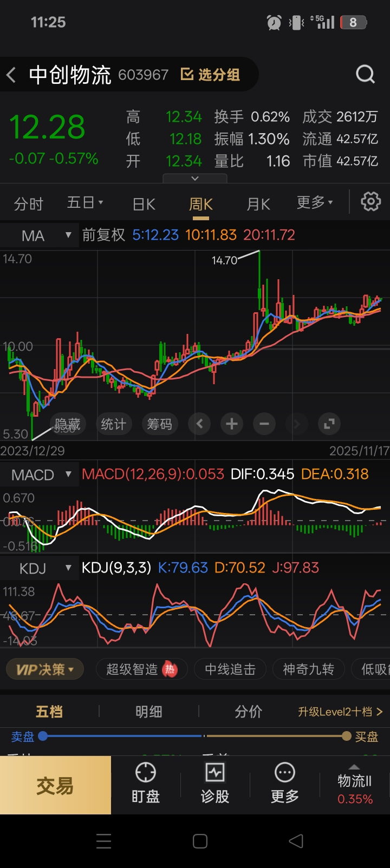Image resolution: width=390 pixels, height=868 pixels.
Task: Open the MA indicator dropdown
Action: 40,235
